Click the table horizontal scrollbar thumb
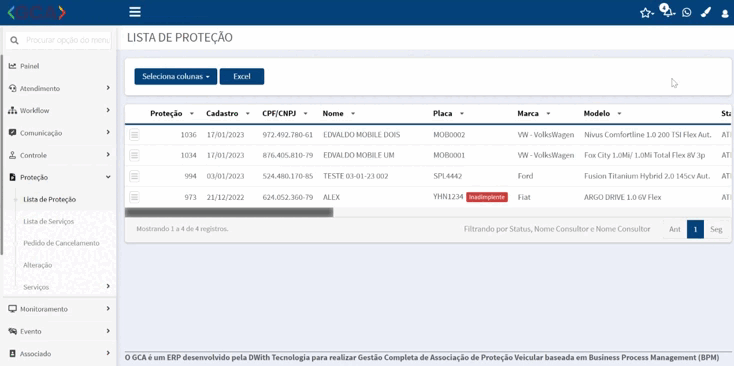Screen dimensions: 734x366 [x=229, y=212]
